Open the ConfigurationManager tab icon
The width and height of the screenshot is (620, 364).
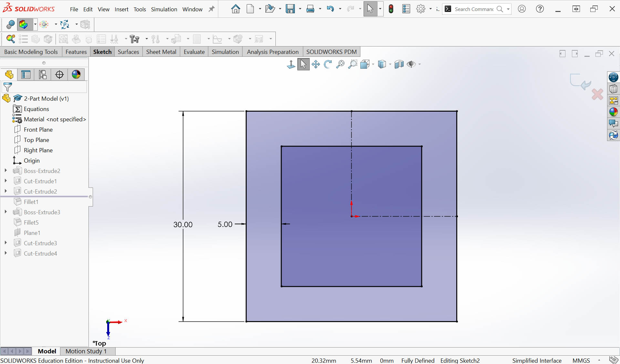pyautogui.click(x=43, y=75)
